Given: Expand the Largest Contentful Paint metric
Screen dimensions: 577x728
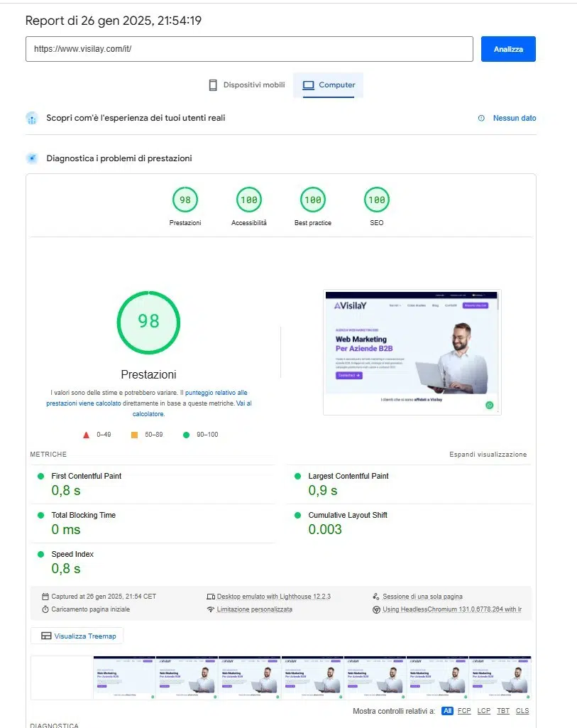Looking at the screenshot, I should pyautogui.click(x=409, y=484).
